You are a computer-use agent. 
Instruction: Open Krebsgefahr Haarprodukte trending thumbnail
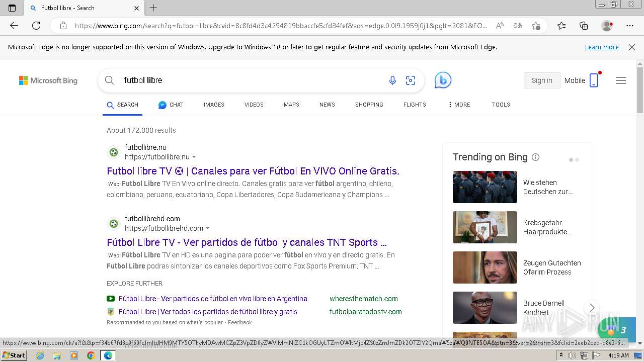(x=485, y=227)
